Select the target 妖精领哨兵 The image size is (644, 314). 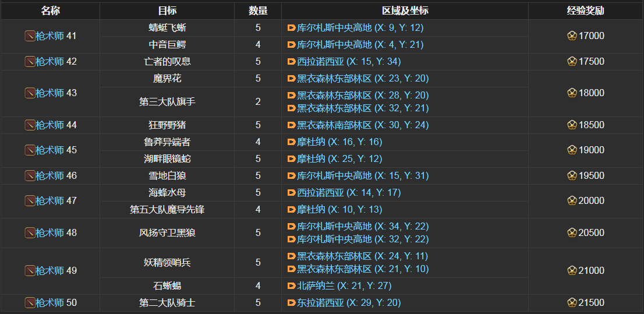[x=167, y=263]
